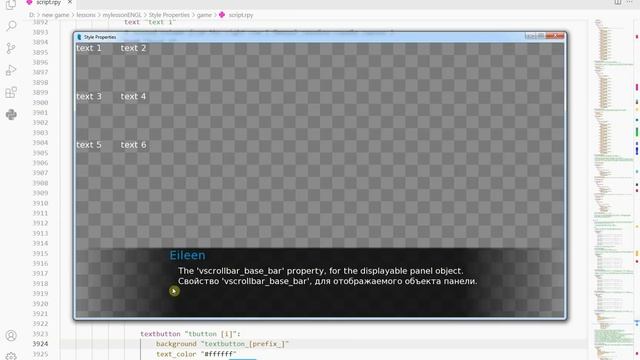The height and width of the screenshot is (360, 640).
Task: Click 'text 4' in the game window
Action: pos(133,96)
